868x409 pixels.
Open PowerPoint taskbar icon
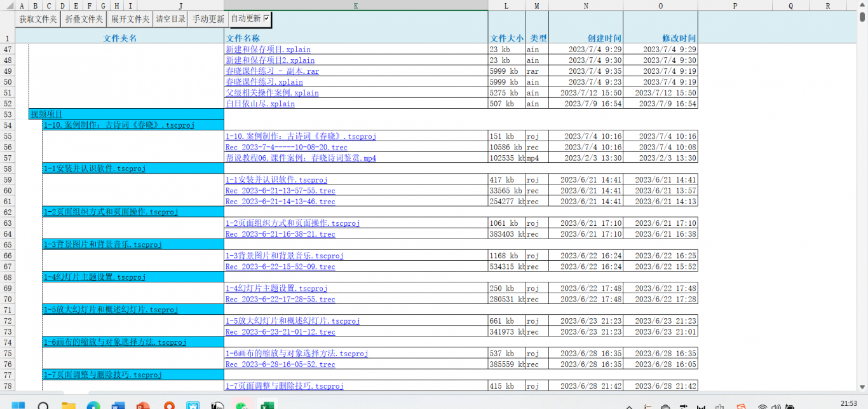tap(143, 405)
